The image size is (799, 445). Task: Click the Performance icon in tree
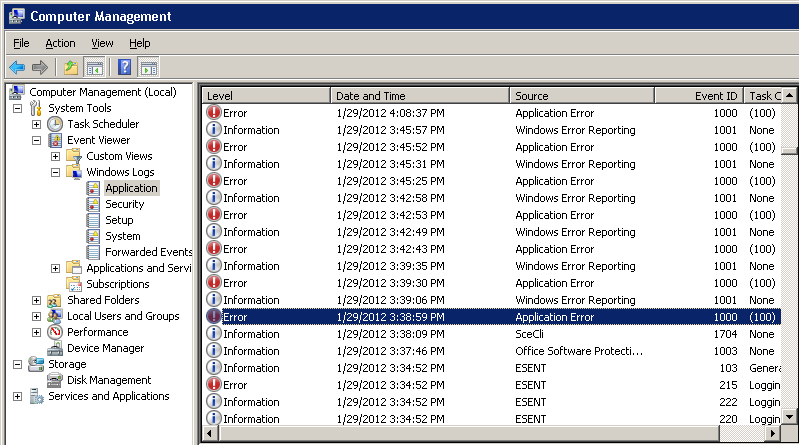(x=56, y=332)
